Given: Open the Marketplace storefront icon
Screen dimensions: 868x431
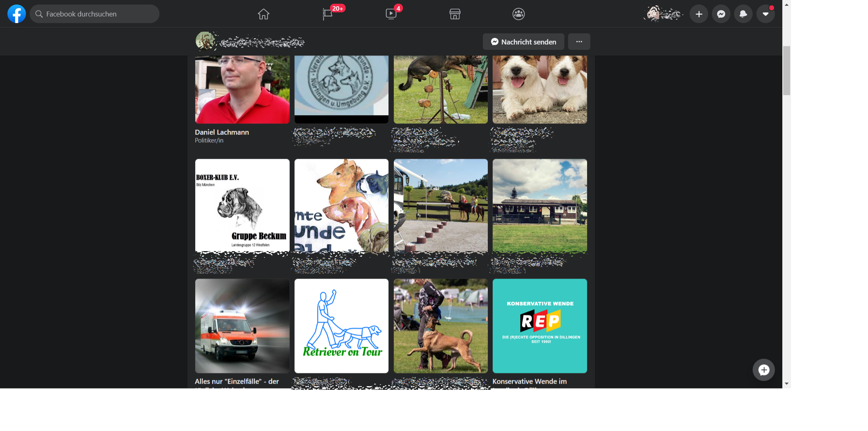Looking at the screenshot, I should [455, 14].
